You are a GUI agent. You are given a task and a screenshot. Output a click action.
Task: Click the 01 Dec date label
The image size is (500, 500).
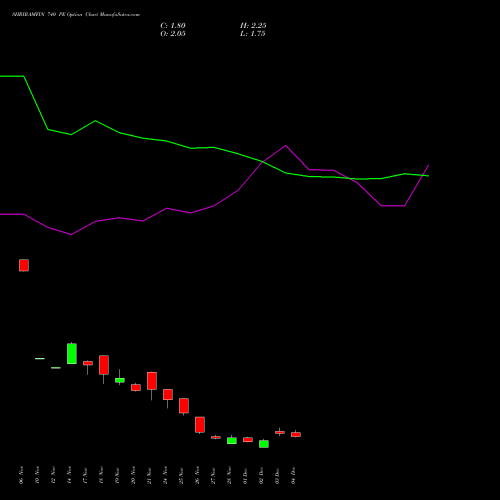(246, 475)
